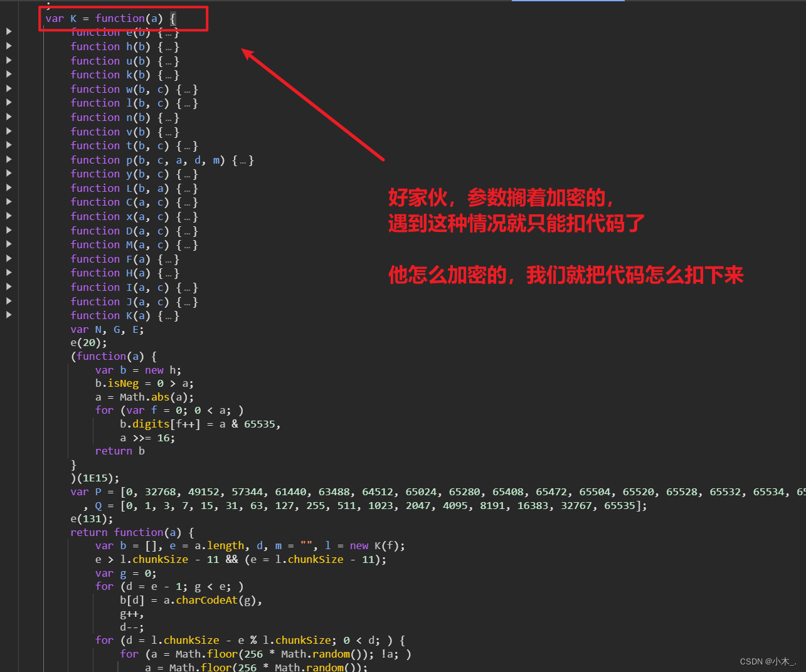Unfold inner function K(a) gutter arrow

click(x=9, y=315)
